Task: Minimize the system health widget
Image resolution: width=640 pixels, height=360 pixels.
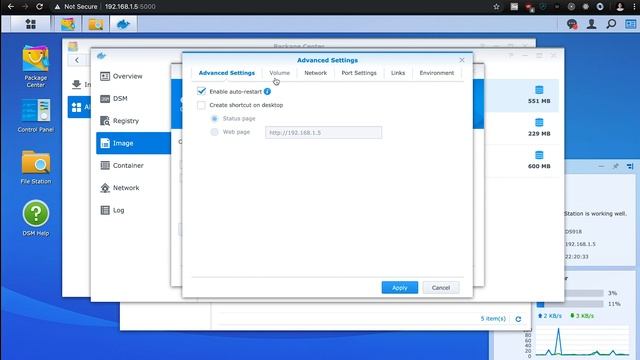Action: 601,166
